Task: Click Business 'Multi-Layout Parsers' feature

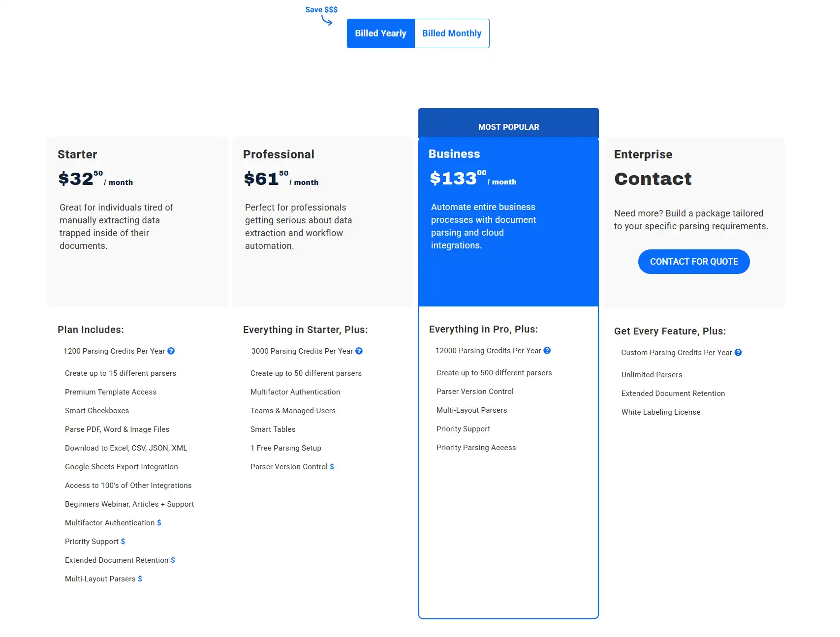Action: click(471, 410)
